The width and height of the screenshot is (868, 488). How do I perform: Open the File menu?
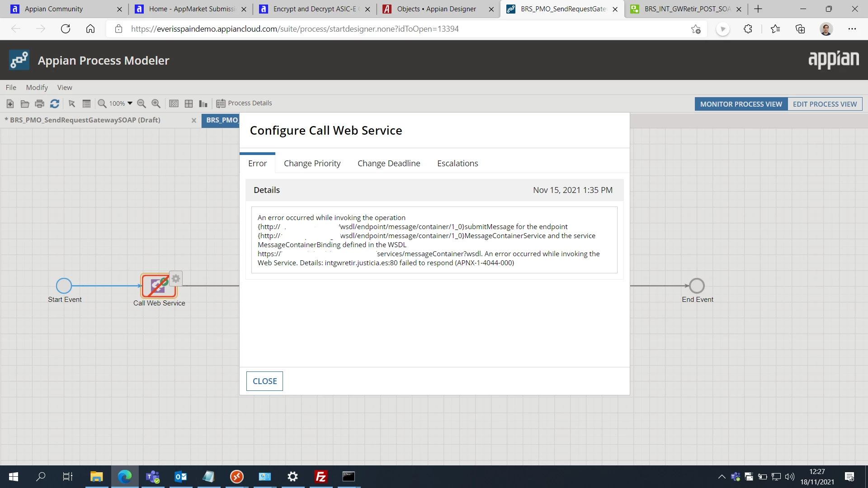[x=11, y=88]
